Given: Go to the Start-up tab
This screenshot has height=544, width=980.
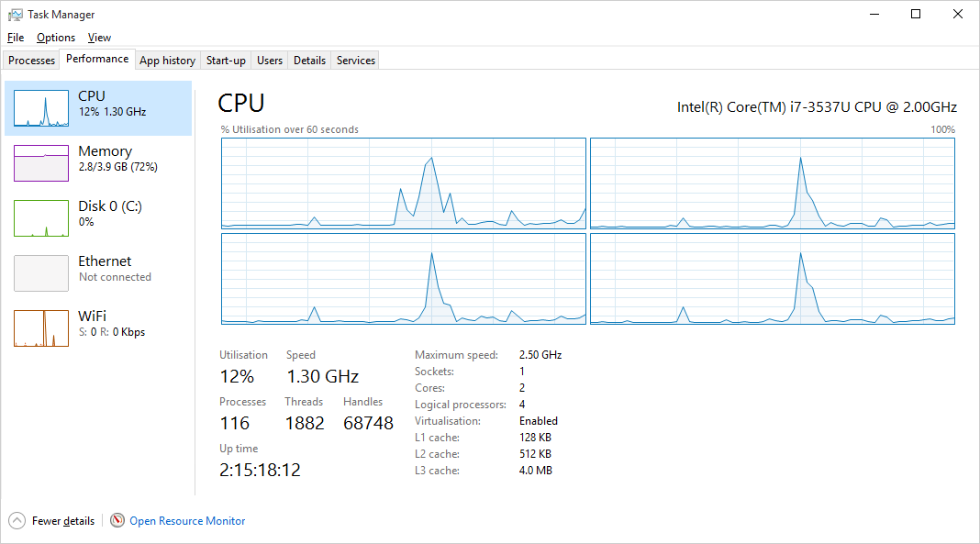Looking at the screenshot, I should [226, 61].
